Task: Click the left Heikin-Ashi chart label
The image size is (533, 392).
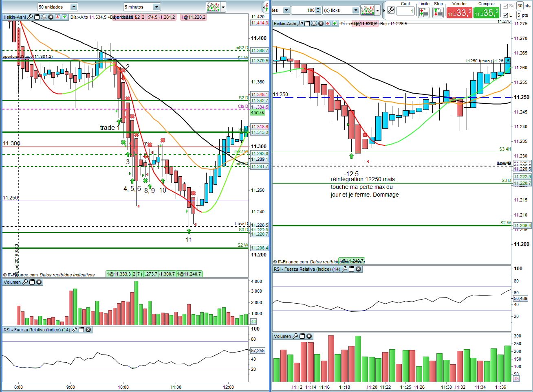Action: pos(15,17)
